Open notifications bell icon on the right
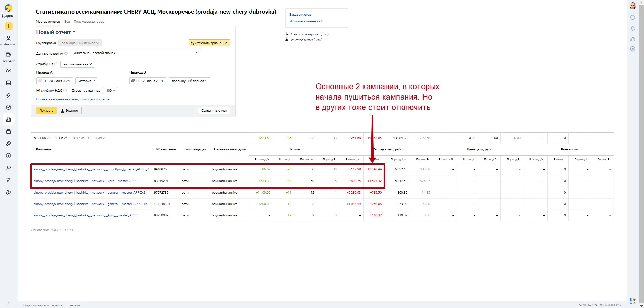The image size is (644, 308). [633, 28]
